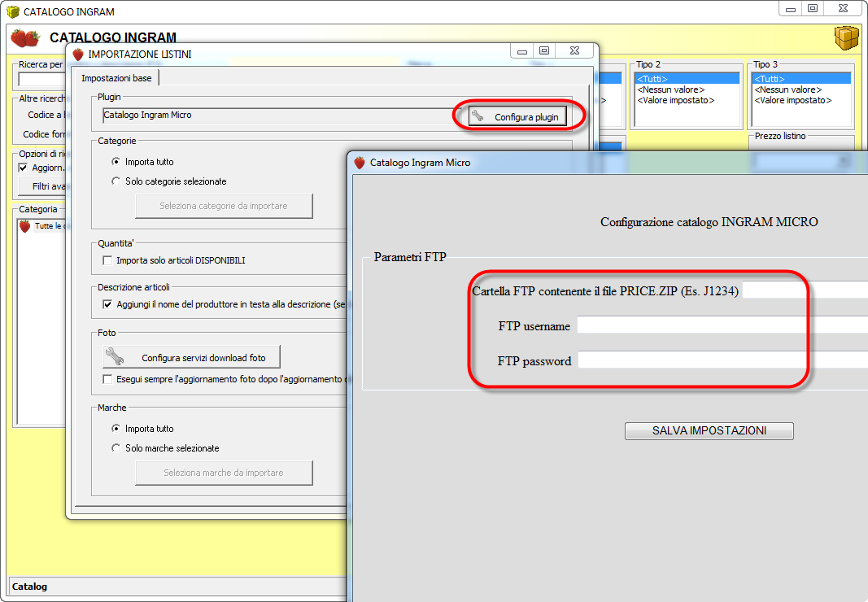Toggle Esegui sempre l'aggiornamento foto checkbox
The image size is (868, 602).
coord(107,379)
